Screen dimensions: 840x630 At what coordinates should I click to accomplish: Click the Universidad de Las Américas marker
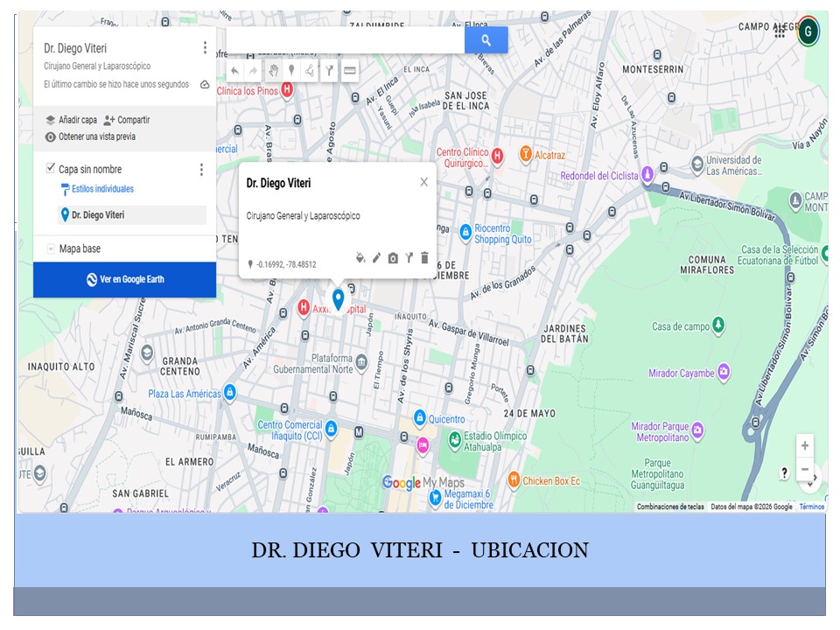[x=697, y=164]
